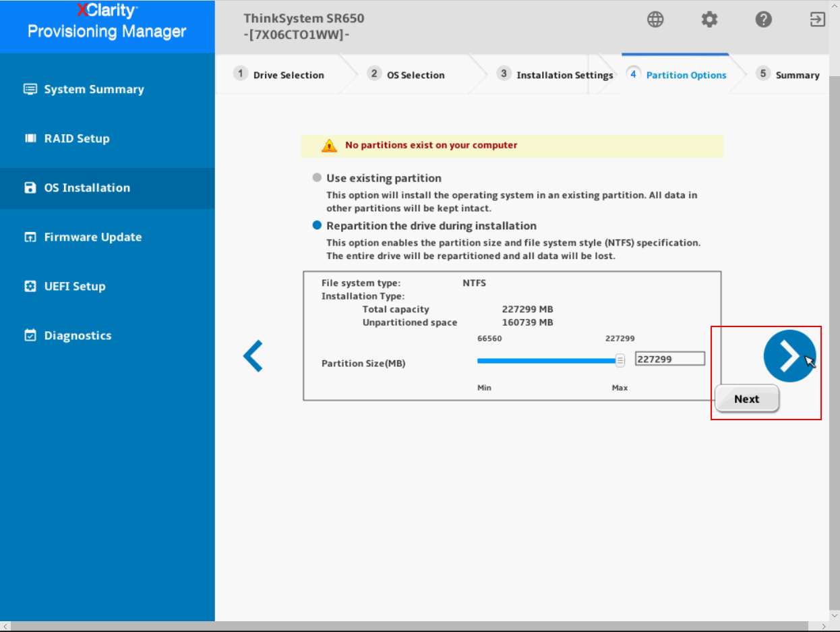Viewport: 840px width, 632px height.
Task: Click the Min label under slider
Action: pos(484,388)
